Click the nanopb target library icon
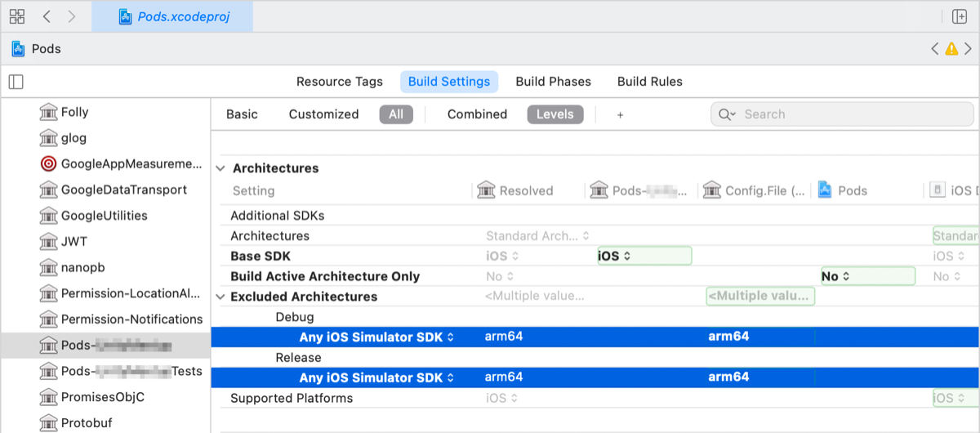 [48, 267]
